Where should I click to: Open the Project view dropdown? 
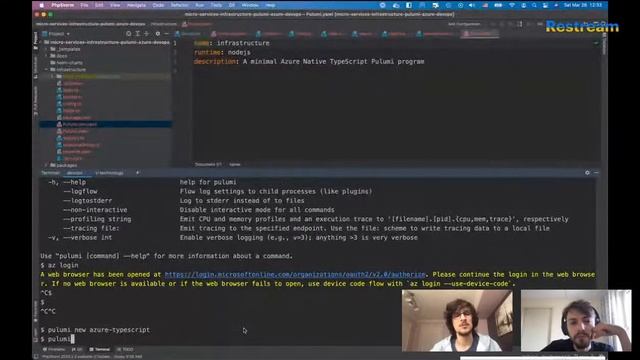click(x=56, y=34)
